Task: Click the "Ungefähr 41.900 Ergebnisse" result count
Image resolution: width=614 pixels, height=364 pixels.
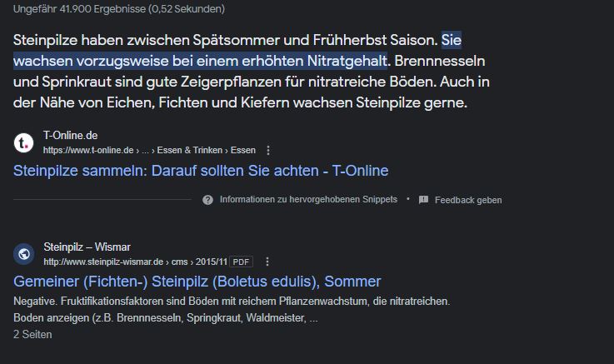Action: coord(119,9)
